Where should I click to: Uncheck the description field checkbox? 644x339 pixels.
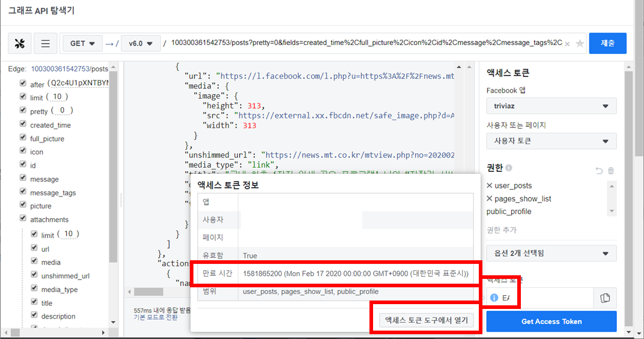click(34, 315)
